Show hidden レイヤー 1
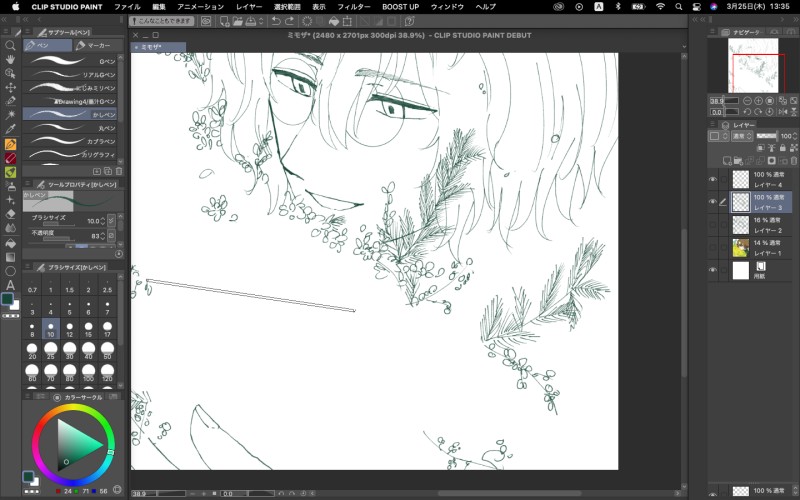Image resolution: width=800 pixels, height=500 pixels. [713, 247]
